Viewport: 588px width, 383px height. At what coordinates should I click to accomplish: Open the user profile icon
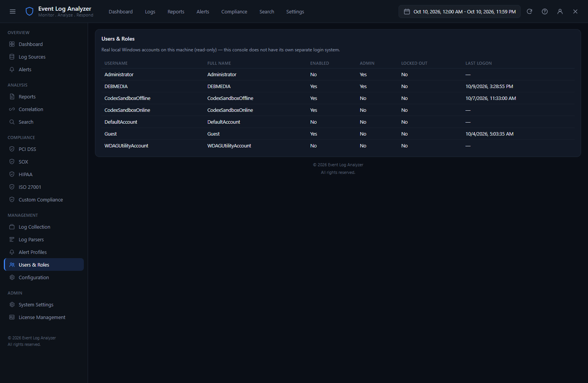coord(560,11)
